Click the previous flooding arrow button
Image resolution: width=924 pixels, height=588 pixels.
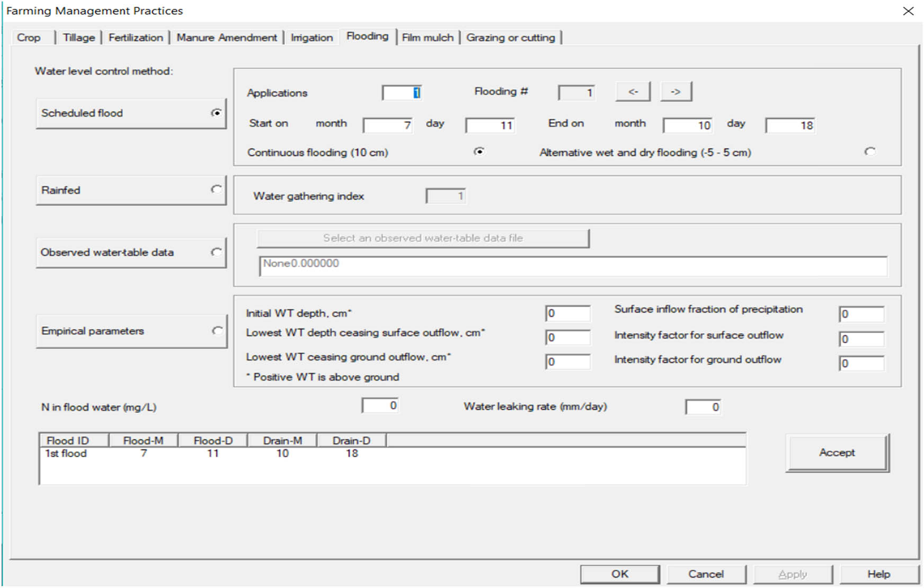(x=633, y=92)
